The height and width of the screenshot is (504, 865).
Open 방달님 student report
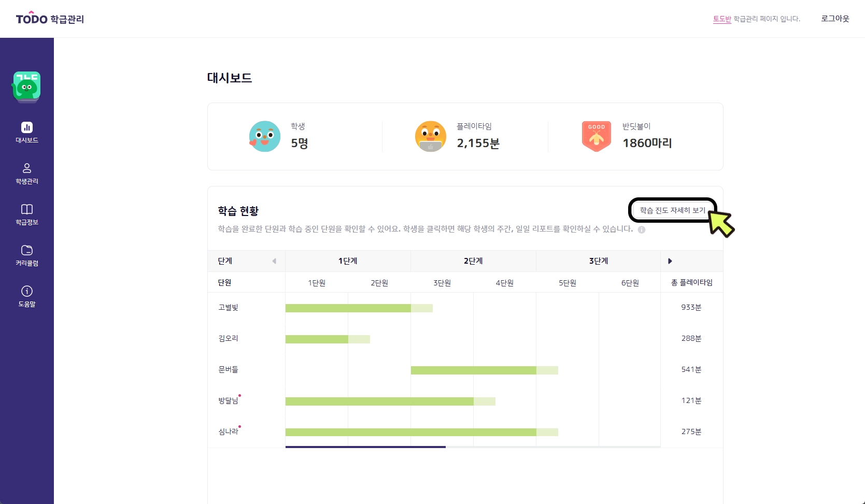[x=228, y=401]
